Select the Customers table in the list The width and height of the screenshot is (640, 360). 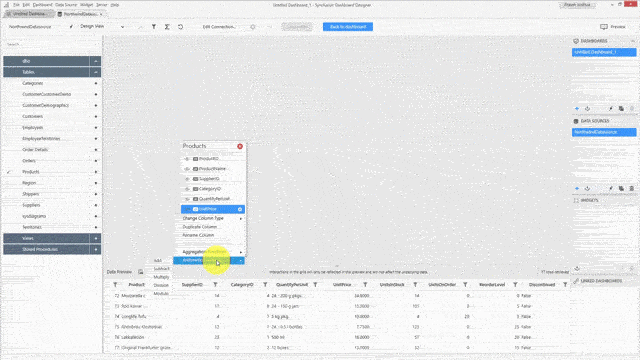[52, 116]
